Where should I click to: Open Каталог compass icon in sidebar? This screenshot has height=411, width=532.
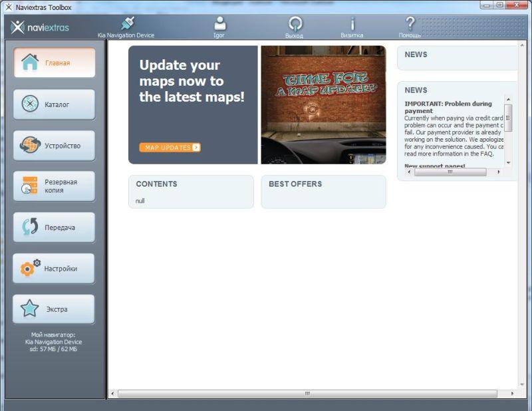pos(30,104)
